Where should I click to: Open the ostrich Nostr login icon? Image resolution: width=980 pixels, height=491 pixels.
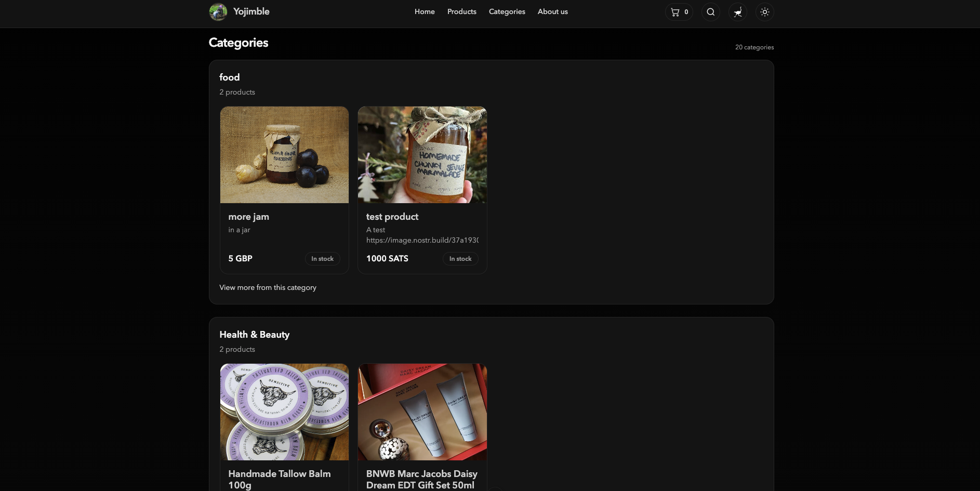[737, 12]
